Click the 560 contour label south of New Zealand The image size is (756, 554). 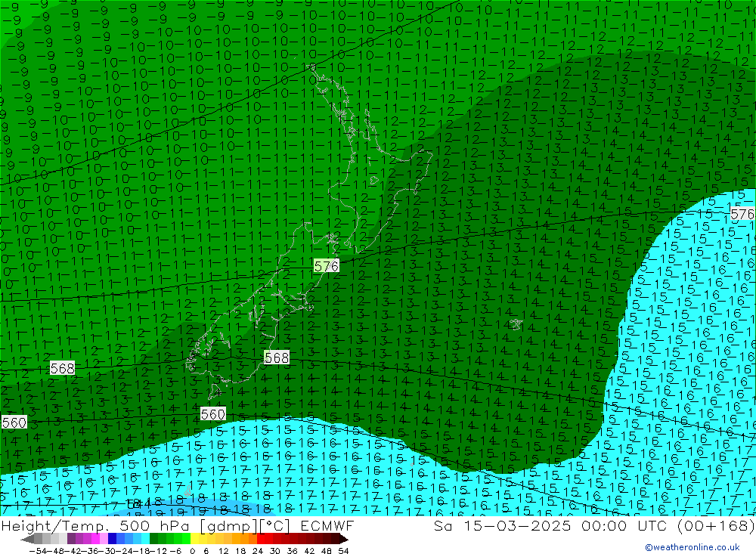pos(212,414)
